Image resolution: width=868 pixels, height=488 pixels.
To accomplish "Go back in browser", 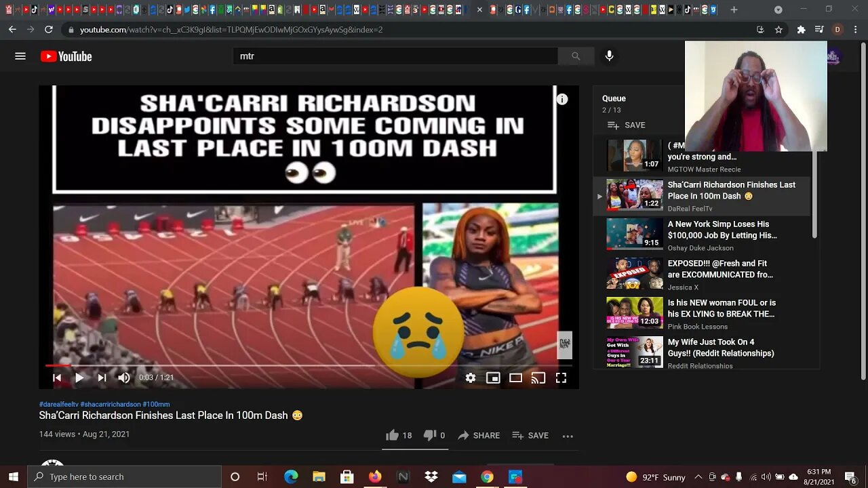I will tap(12, 30).
